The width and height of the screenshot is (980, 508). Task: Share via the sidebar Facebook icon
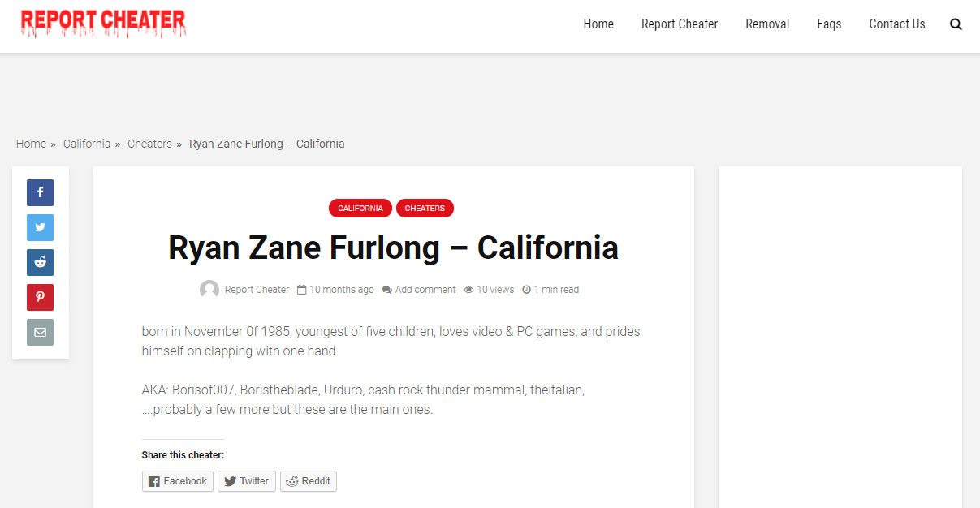click(40, 192)
